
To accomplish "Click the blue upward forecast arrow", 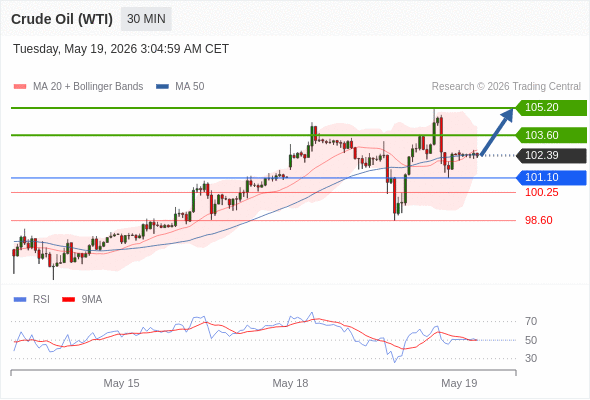I will [497, 132].
